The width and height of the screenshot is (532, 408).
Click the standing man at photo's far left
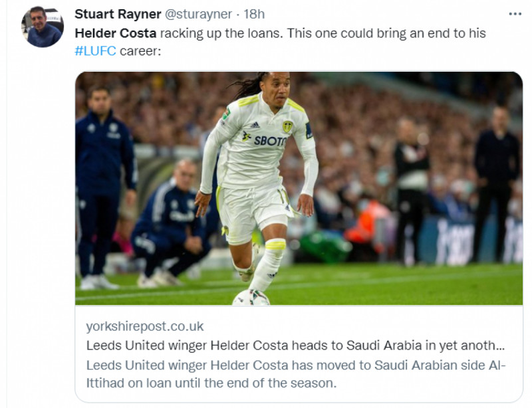coord(103,179)
